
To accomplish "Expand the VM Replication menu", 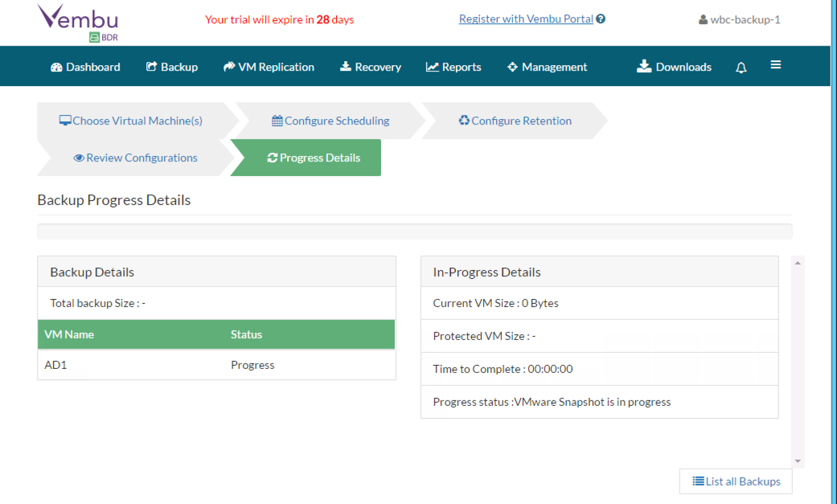I will [269, 68].
